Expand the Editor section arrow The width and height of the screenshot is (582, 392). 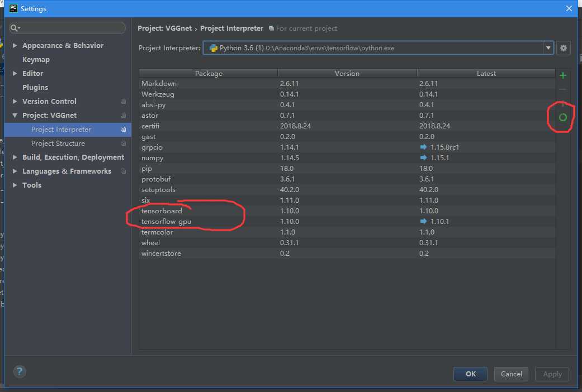point(15,74)
